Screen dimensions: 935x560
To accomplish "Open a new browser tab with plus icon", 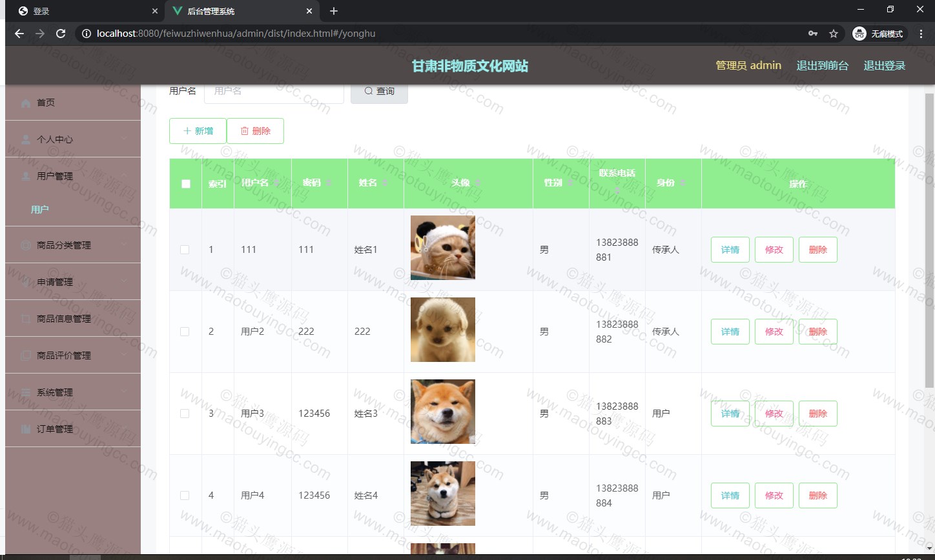I will 334,11.
